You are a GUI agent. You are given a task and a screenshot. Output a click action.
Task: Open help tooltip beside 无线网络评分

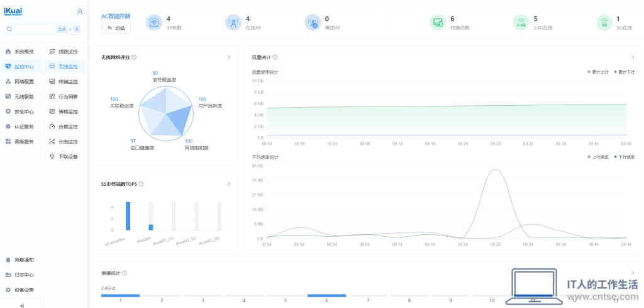pos(135,57)
